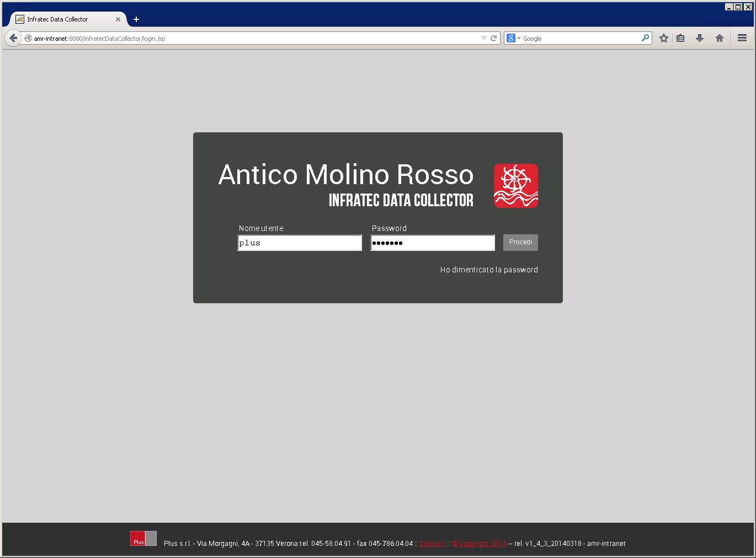Viewport: 756px width, 558px height.
Task: Maximize the browser window
Action: point(738,7)
